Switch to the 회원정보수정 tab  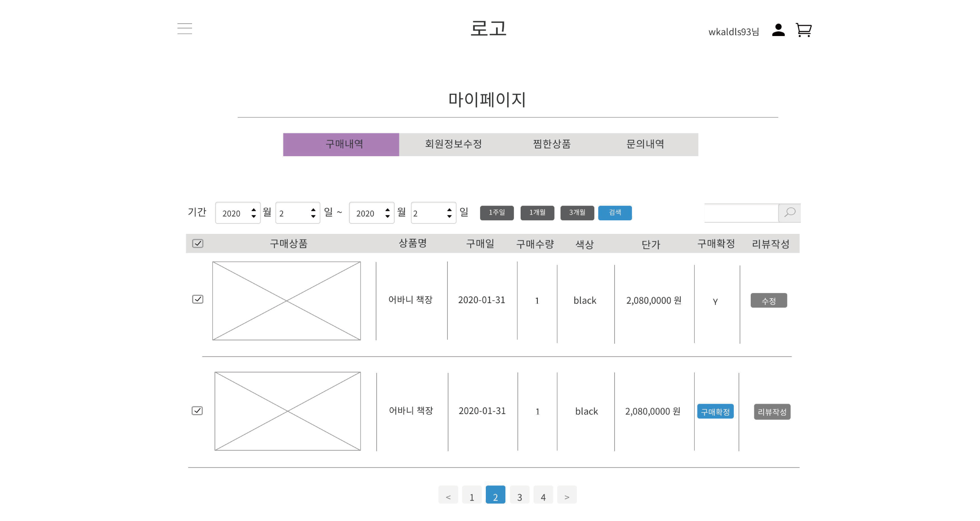point(453,145)
